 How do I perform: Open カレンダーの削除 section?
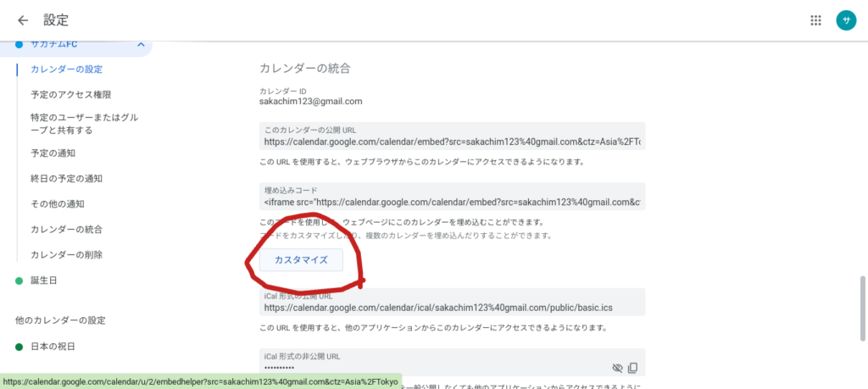coord(67,255)
